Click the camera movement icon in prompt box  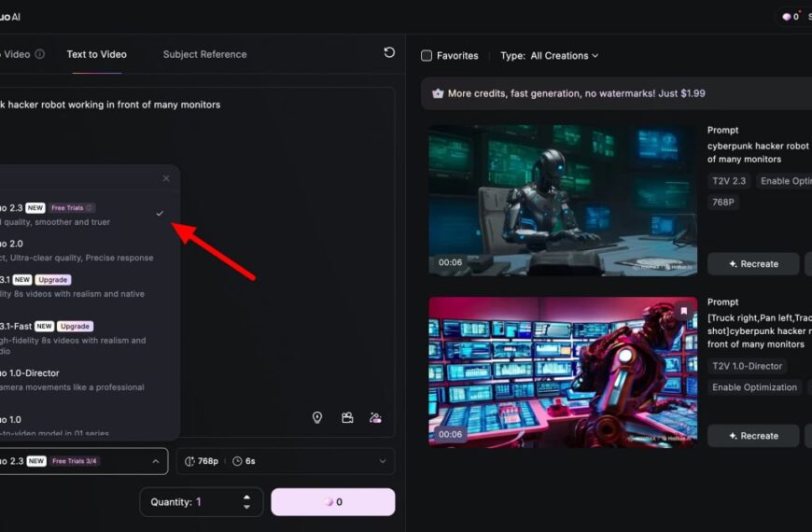click(x=347, y=418)
